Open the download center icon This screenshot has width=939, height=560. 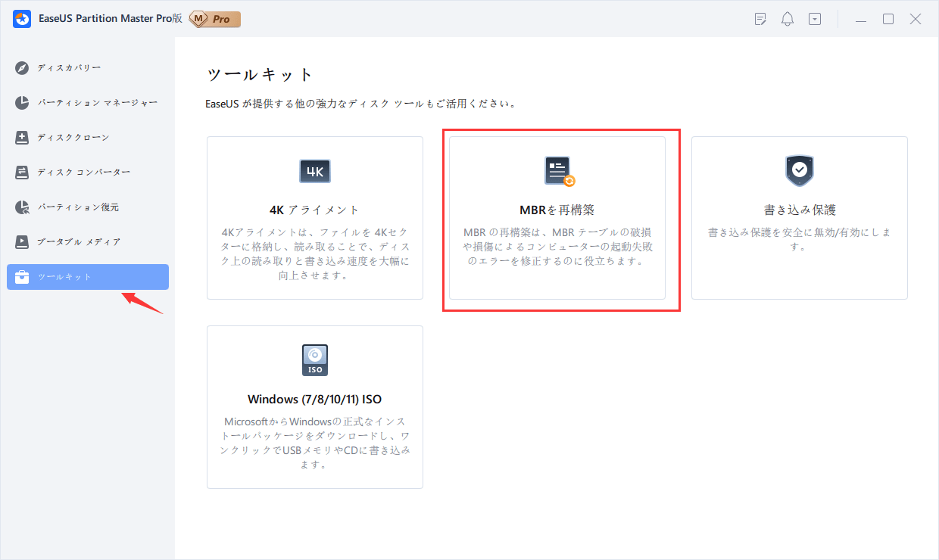coord(815,18)
